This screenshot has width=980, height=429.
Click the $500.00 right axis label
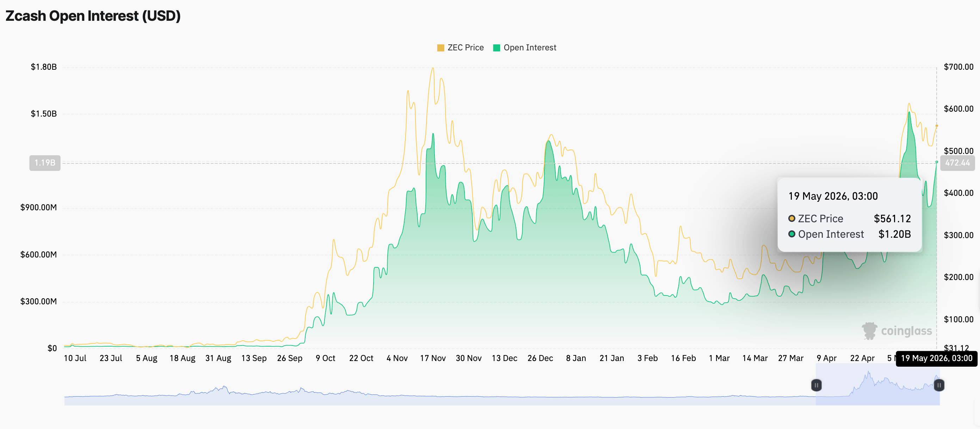(959, 151)
